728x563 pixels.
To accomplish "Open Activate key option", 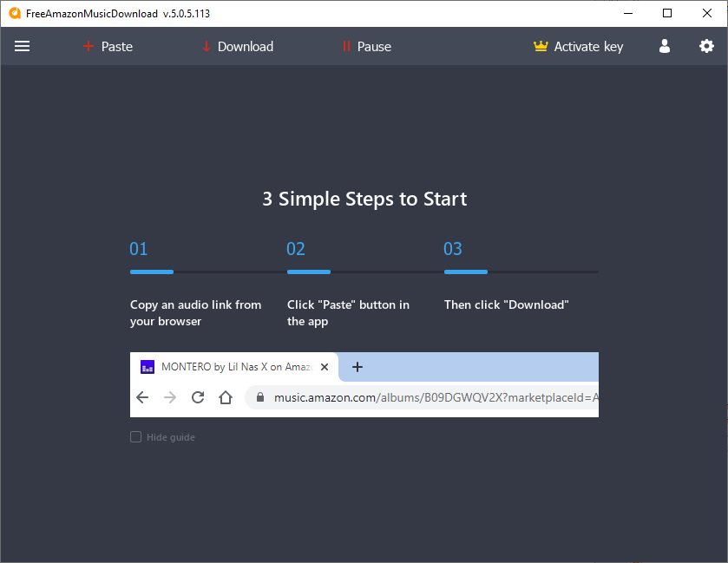I will (x=578, y=47).
